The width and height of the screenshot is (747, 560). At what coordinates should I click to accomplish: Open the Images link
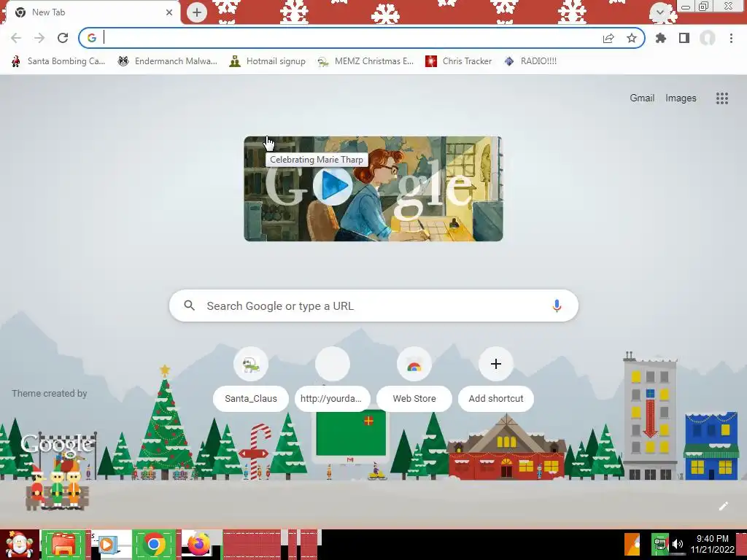click(x=681, y=98)
